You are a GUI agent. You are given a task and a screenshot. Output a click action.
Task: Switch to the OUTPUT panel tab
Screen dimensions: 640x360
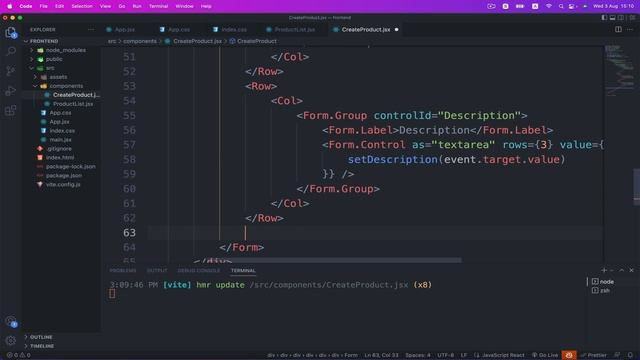(157, 271)
